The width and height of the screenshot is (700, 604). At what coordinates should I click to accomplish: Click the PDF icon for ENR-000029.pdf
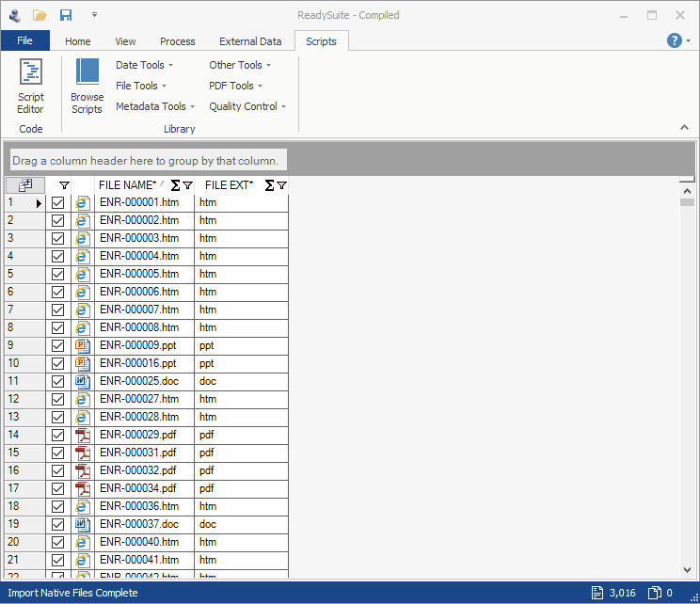coord(83,435)
